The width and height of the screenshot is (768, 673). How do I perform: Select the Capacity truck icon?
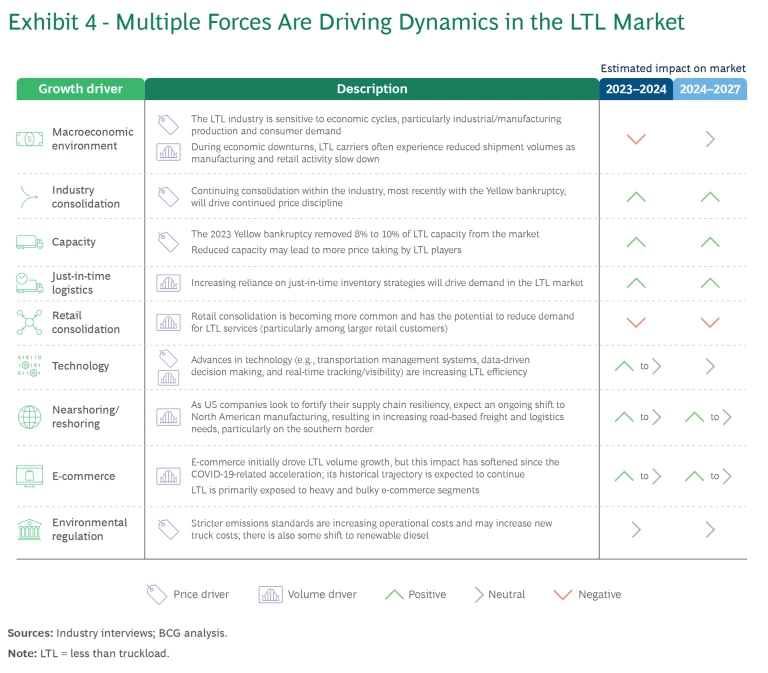click(30, 242)
